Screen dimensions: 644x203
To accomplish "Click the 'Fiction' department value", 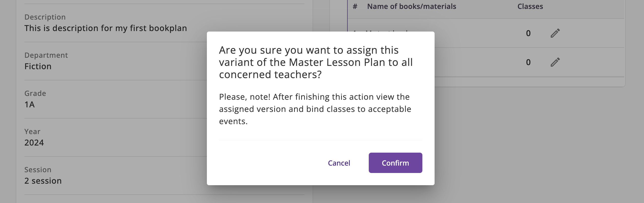I will coord(38,66).
